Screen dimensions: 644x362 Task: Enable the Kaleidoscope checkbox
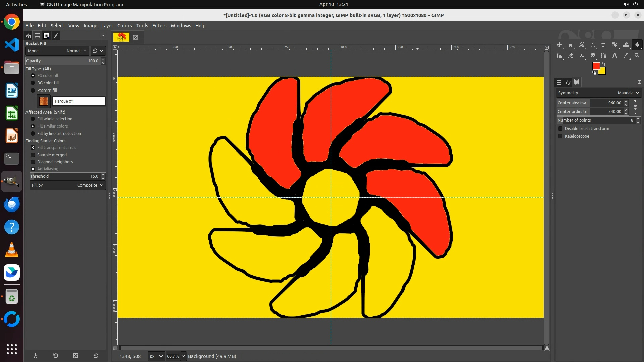[560, 136]
